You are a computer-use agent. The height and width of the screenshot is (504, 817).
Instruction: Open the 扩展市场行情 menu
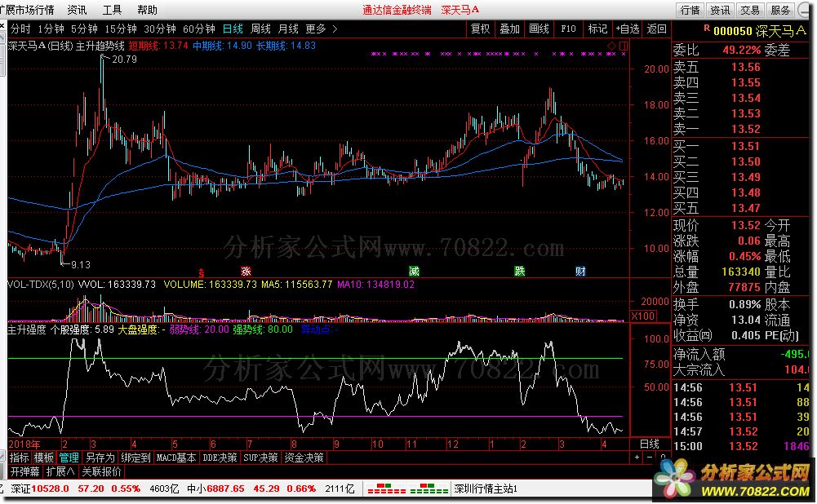pyautogui.click(x=27, y=10)
